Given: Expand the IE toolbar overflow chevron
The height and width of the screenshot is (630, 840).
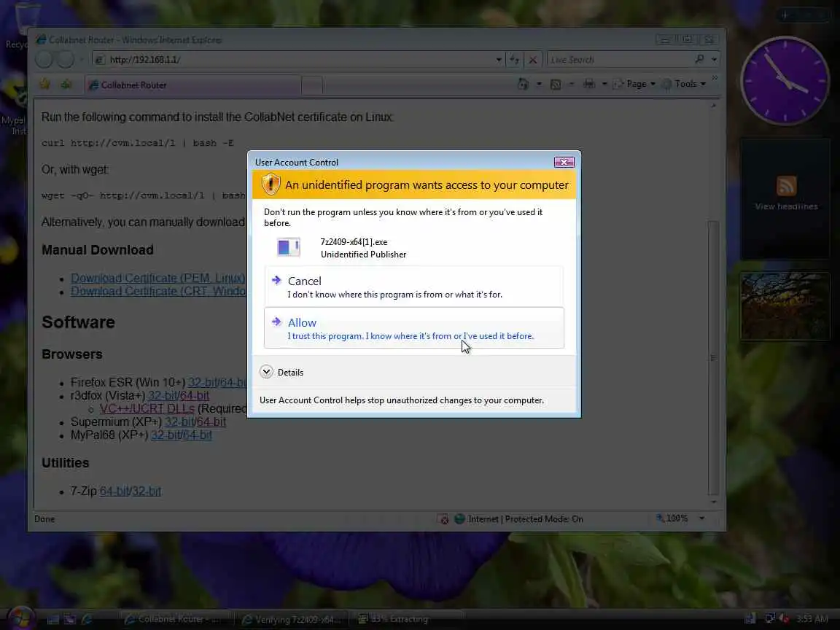Looking at the screenshot, I should coord(715,79).
